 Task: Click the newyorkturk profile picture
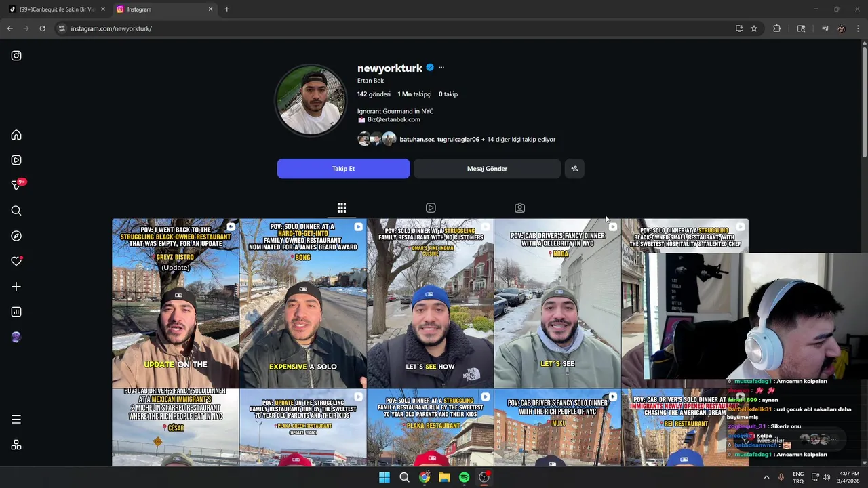point(311,100)
